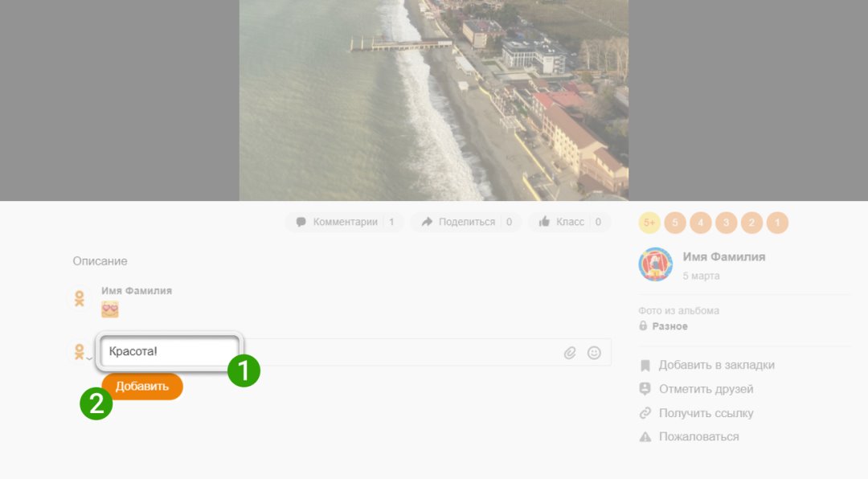Click the thumbs-up Класс icon
Screen dimensions: 868x479
(x=545, y=222)
